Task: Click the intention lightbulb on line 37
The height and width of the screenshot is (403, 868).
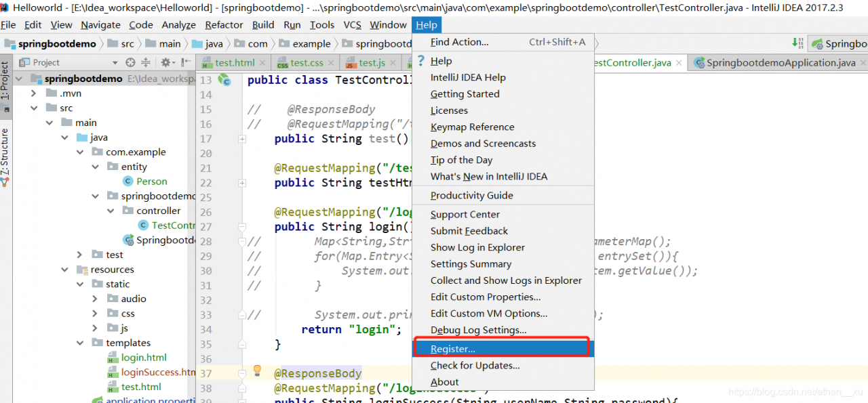Action: pos(257,370)
